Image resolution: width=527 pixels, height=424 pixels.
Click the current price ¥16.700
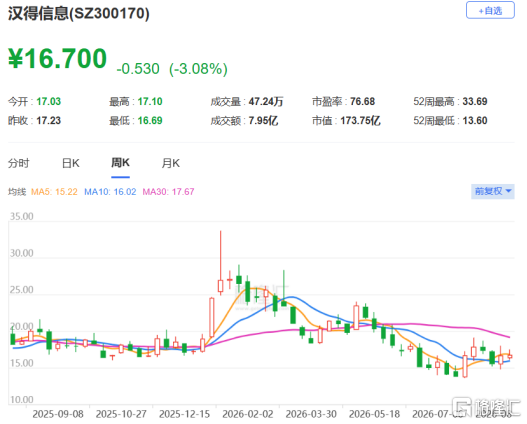click(x=57, y=58)
